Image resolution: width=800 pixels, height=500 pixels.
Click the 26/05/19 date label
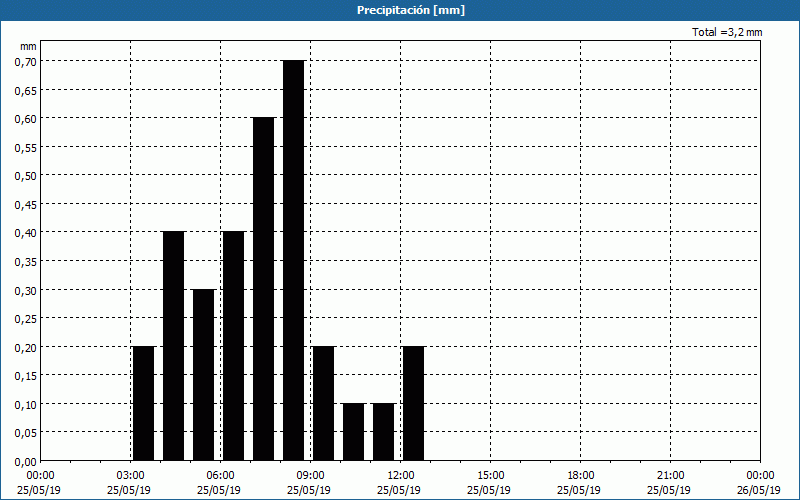coord(759,490)
